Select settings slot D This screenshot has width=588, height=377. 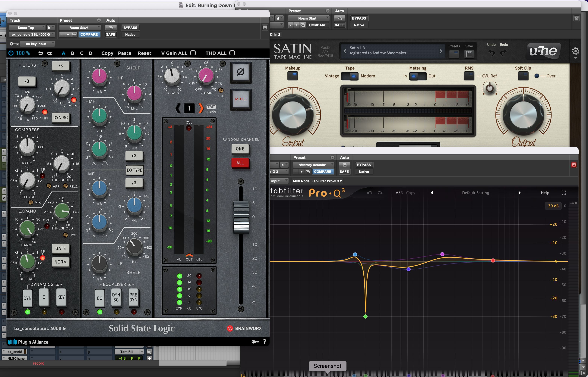pyautogui.click(x=91, y=53)
